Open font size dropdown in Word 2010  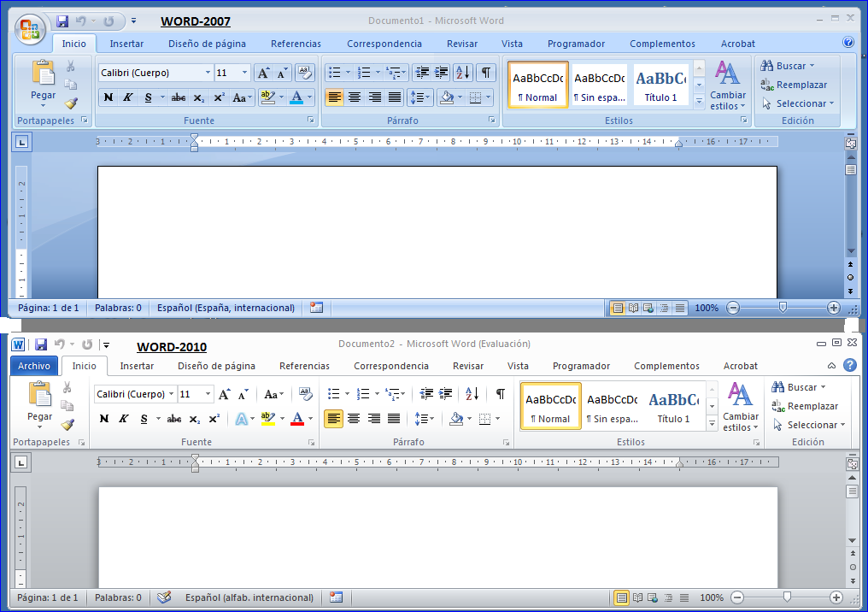208,394
